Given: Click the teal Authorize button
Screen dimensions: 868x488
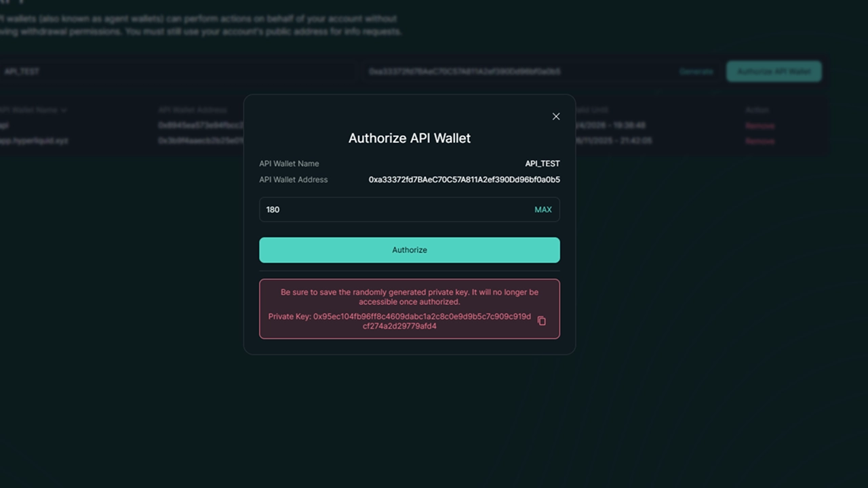Looking at the screenshot, I should [x=410, y=250].
